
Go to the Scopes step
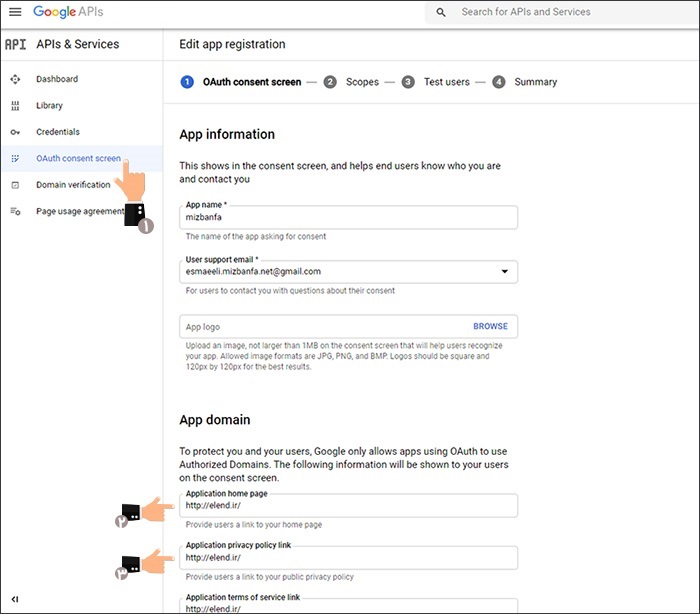coord(353,82)
